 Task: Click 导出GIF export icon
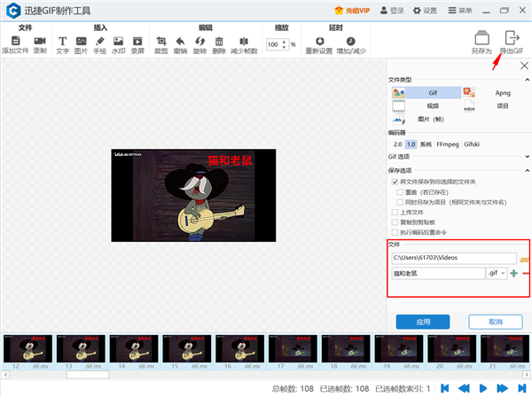coord(512,37)
